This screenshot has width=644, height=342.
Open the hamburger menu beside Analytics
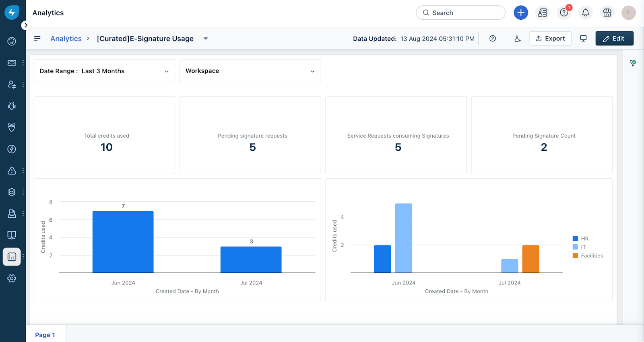coord(37,38)
